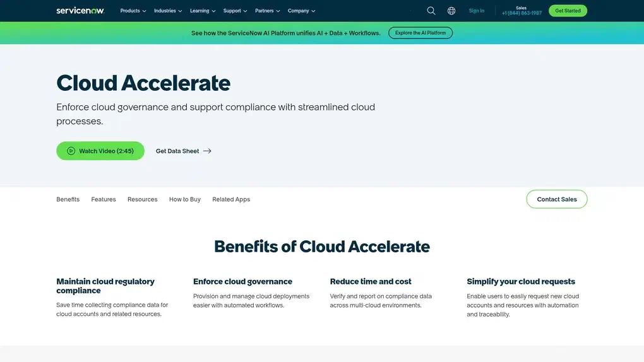Screen dimensions: 644x362
Task: Expand the Company menu
Action: [x=301, y=11]
